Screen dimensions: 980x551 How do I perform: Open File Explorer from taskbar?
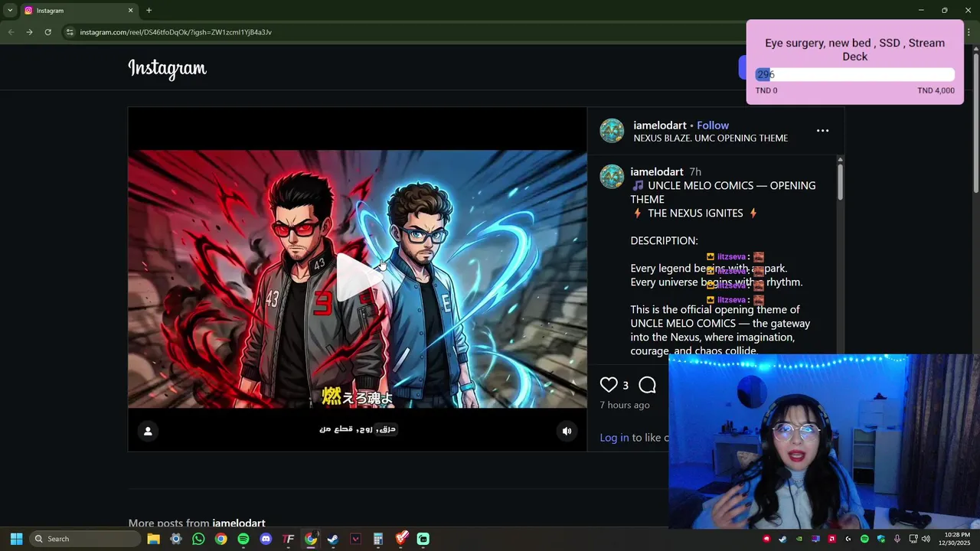click(153, 539)
